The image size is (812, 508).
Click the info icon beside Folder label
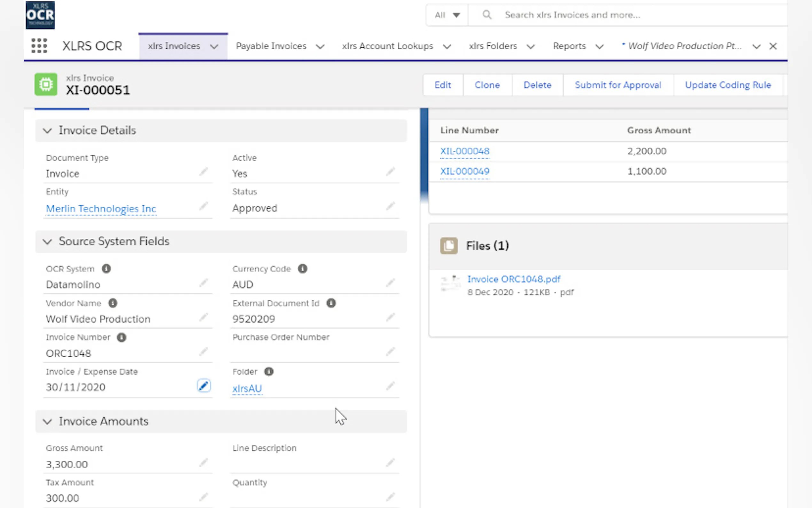(269, 372)
